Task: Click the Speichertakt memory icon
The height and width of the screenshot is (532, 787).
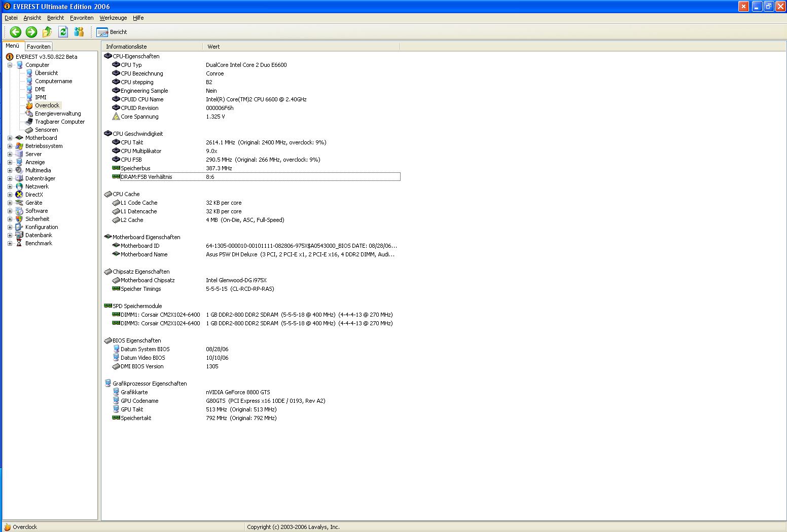Action: [x=116, y=418]
